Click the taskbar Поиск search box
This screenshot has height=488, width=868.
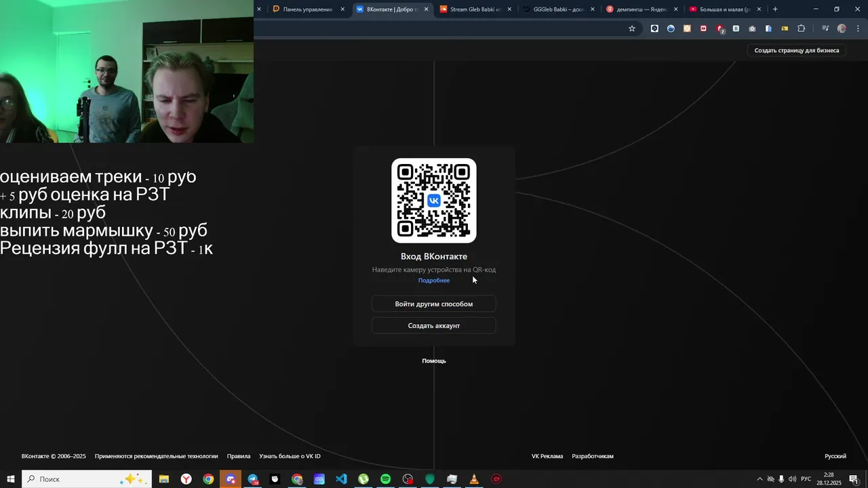click(x=87, y=479)
